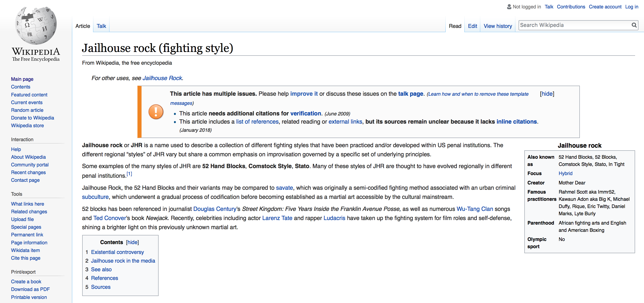
Task: Open the Edit tab
Action: [472, 26]
